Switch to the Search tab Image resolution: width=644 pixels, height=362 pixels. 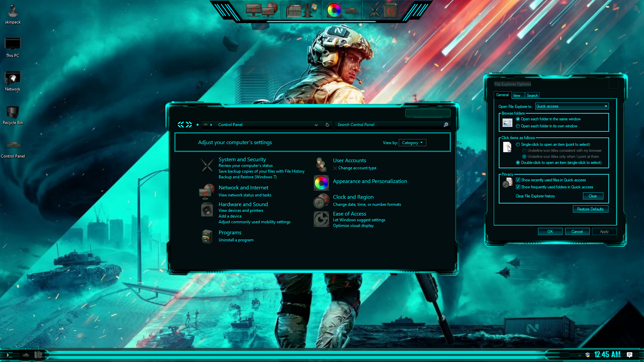pyautogui.click(x=532, y=96)
